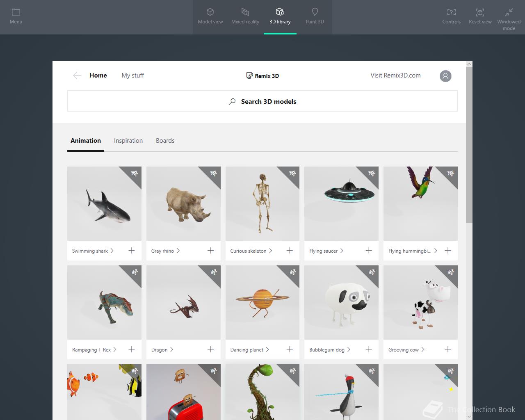Open the penguin model thumbnail

tap(341, 392)
